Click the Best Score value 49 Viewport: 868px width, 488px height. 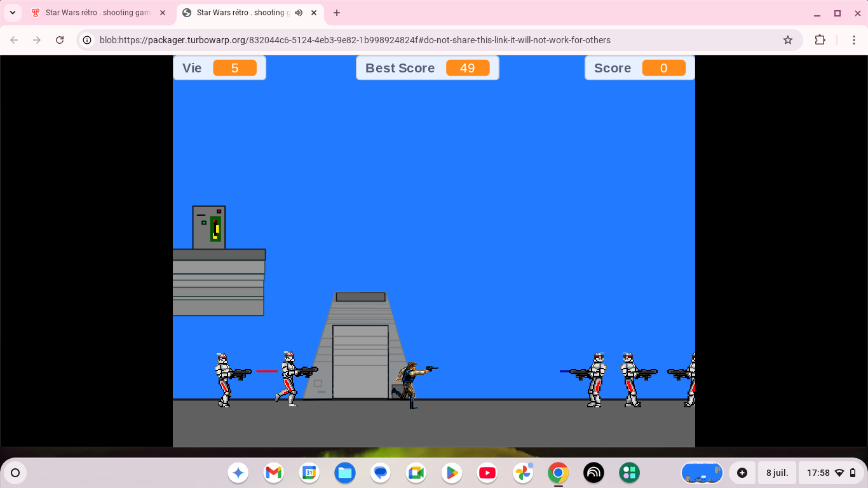(x=468, y=68)
